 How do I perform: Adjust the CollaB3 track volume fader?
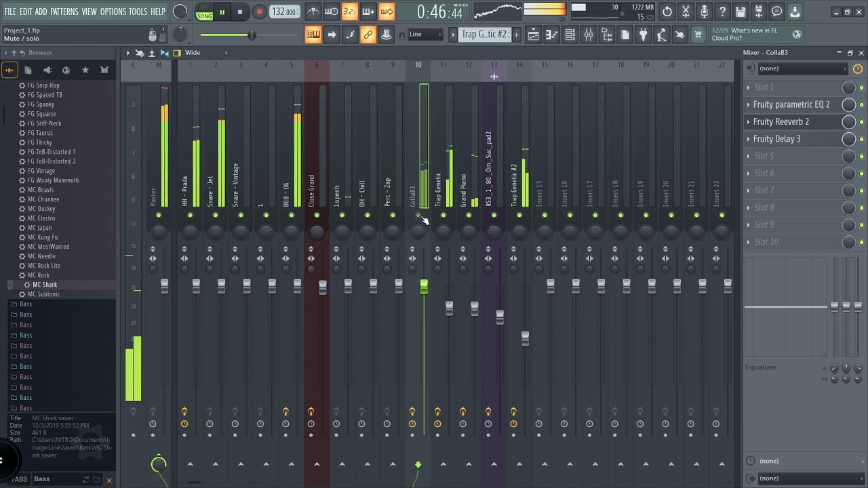tap(424, 287)
